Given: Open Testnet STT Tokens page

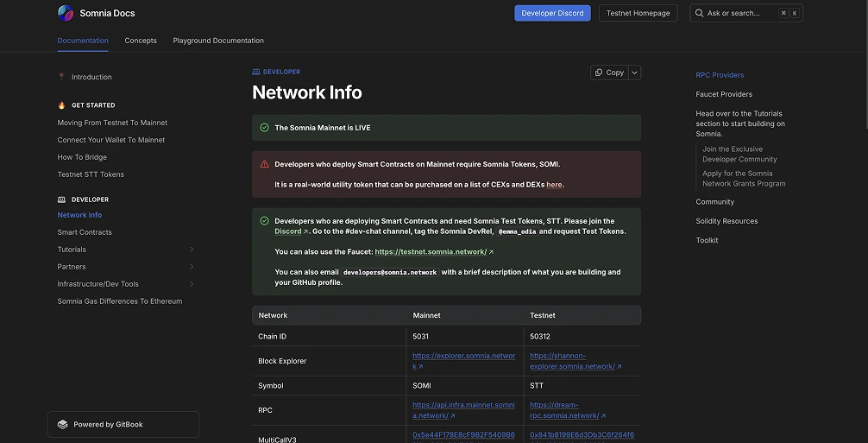Looking at the screenshot, I should [x=91, y=174].
